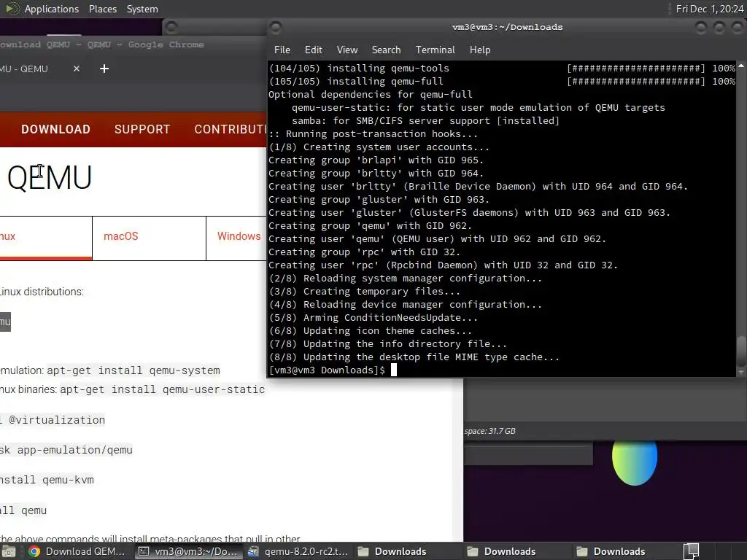Click the terminal vertical scrollbar handle
The width and height of the screenshot is (747, 560).
tap(741, 351)
